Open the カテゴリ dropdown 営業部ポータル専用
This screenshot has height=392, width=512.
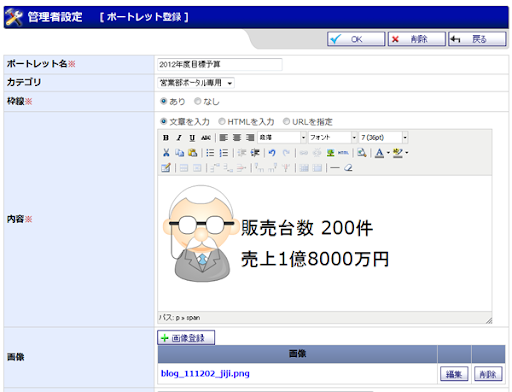[196, 83]
